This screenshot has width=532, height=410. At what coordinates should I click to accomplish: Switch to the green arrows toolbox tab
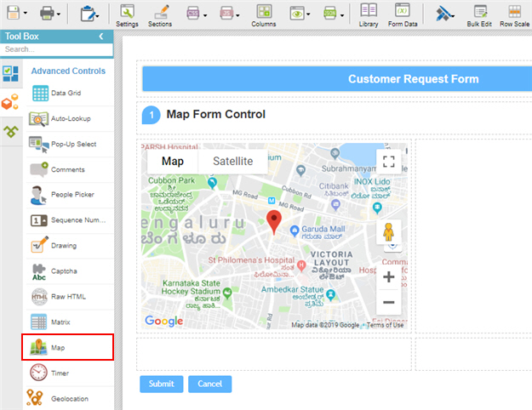[x=10, y=131]
